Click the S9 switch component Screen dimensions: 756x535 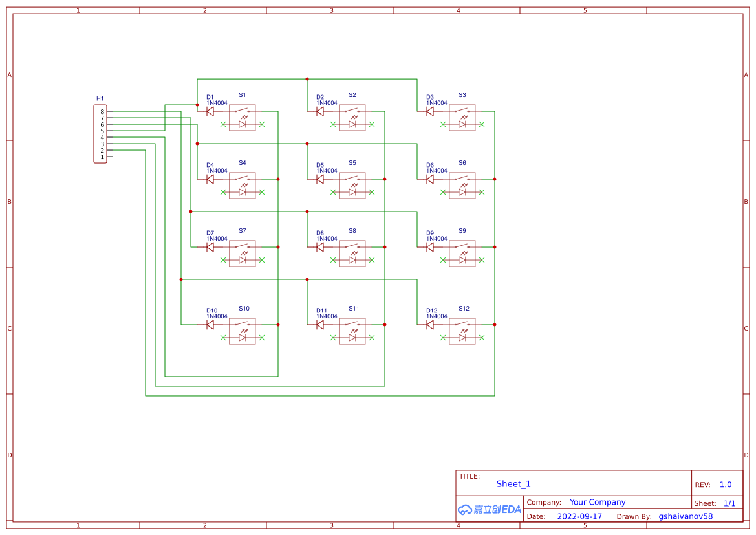(x=462, y=254)
